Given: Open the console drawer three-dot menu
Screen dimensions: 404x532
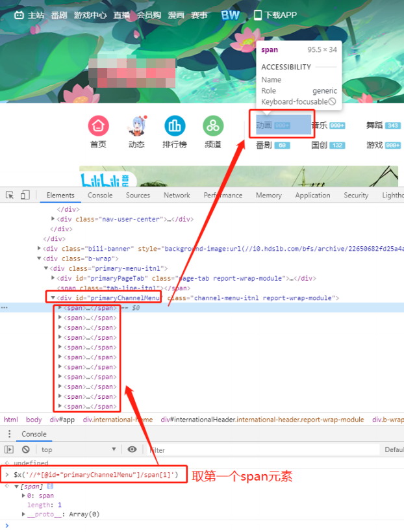Looking at the screenshot, I should [x=10, y=434].
